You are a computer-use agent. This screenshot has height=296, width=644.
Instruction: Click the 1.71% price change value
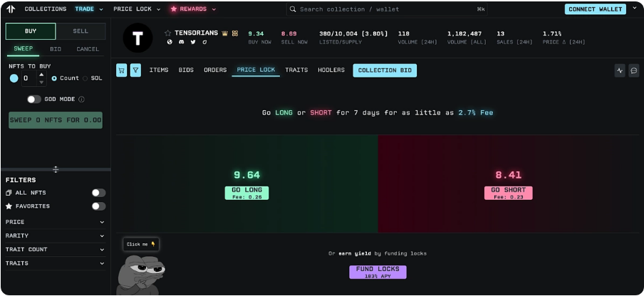pos(552,33)
